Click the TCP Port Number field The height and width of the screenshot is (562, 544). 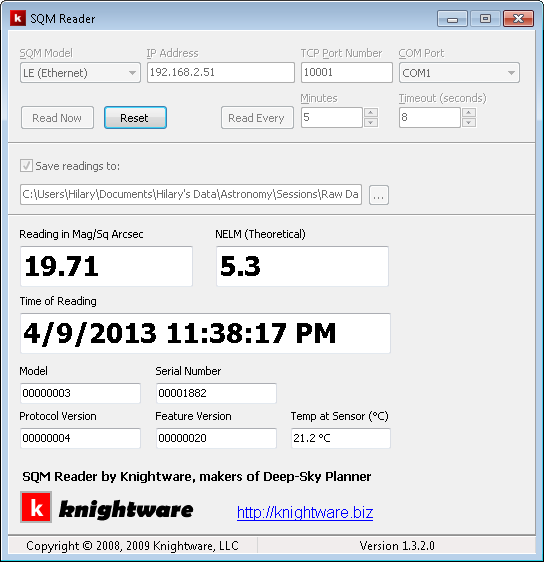tap(347, 72)
